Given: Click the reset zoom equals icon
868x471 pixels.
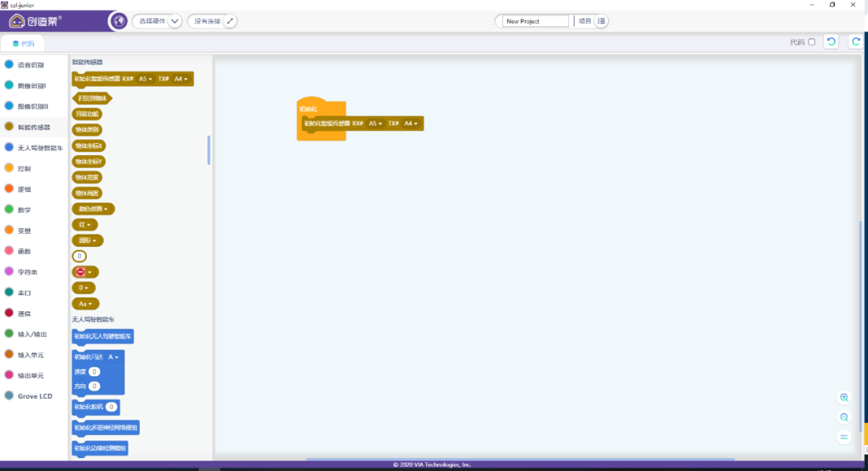Looking at the screenshot, I should point(844,436).
